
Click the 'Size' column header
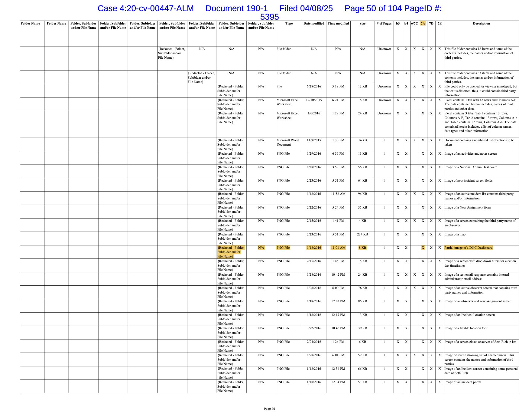coord(362,24)
